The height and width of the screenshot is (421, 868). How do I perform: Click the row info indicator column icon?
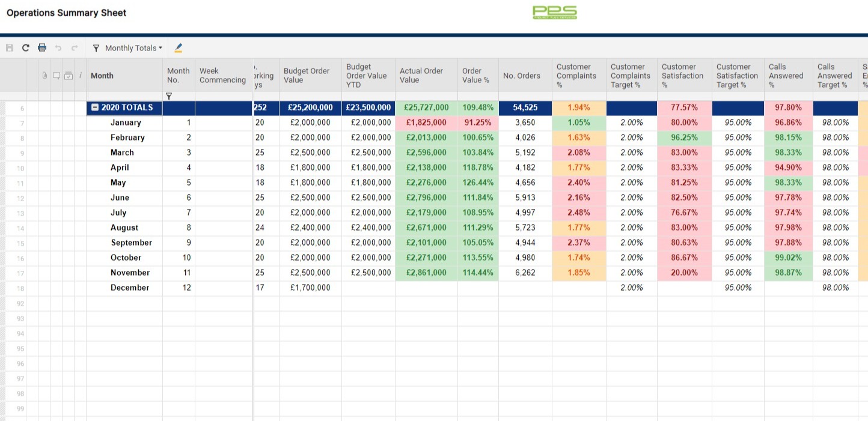tap(81, 76)
